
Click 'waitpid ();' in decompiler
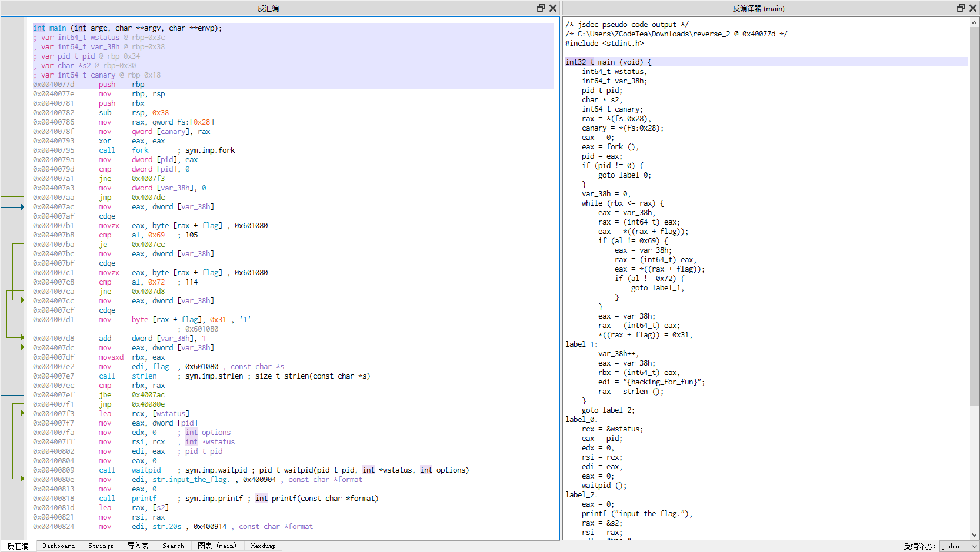click(x=604, y=486)
